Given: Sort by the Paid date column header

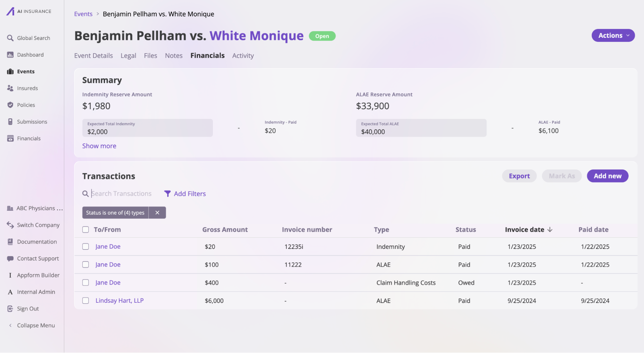Looking at the screenshot, I should click(593, 230).
